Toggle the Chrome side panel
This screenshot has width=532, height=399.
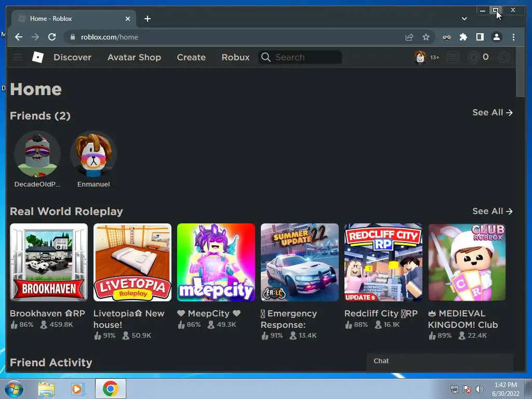tap(480, 37)
